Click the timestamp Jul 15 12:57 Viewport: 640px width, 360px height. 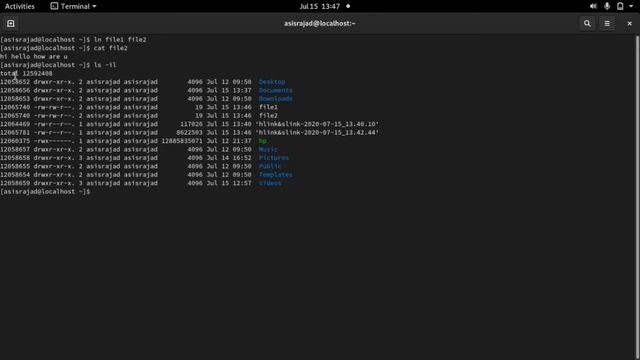[x=229, y=183]
